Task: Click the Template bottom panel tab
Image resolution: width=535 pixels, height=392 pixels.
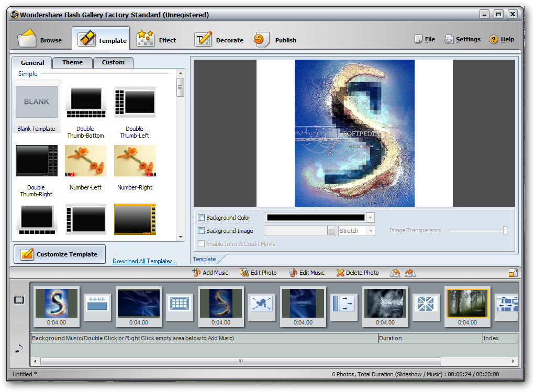Action: point(204,259)
